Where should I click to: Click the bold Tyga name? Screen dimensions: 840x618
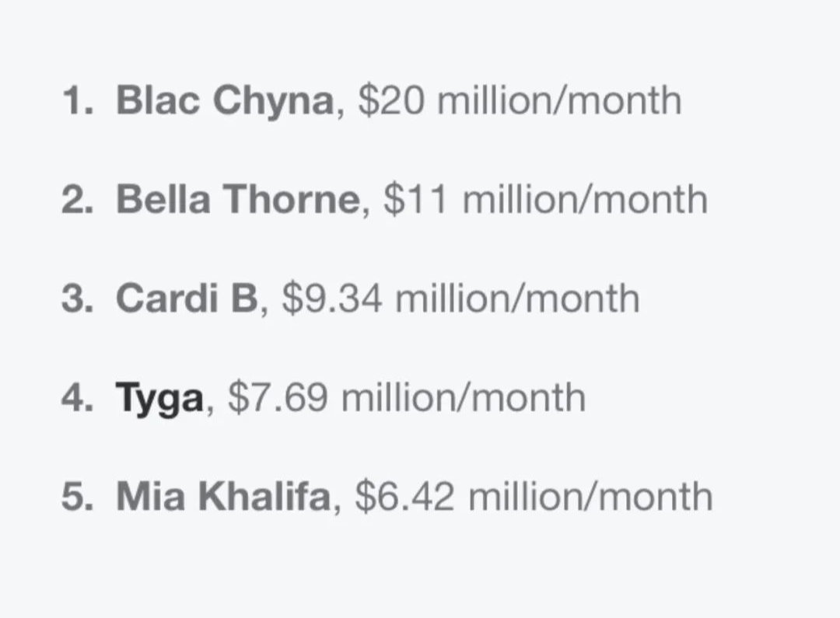[159, 398]
